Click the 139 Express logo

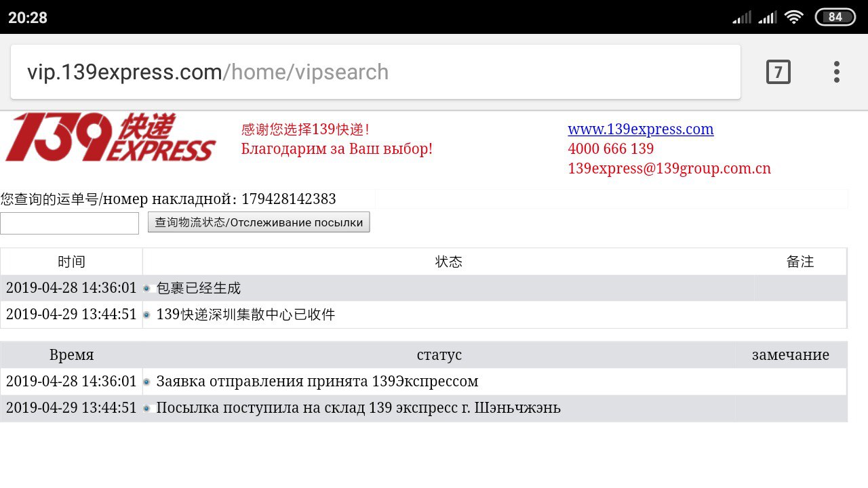(x=111, y=138)
